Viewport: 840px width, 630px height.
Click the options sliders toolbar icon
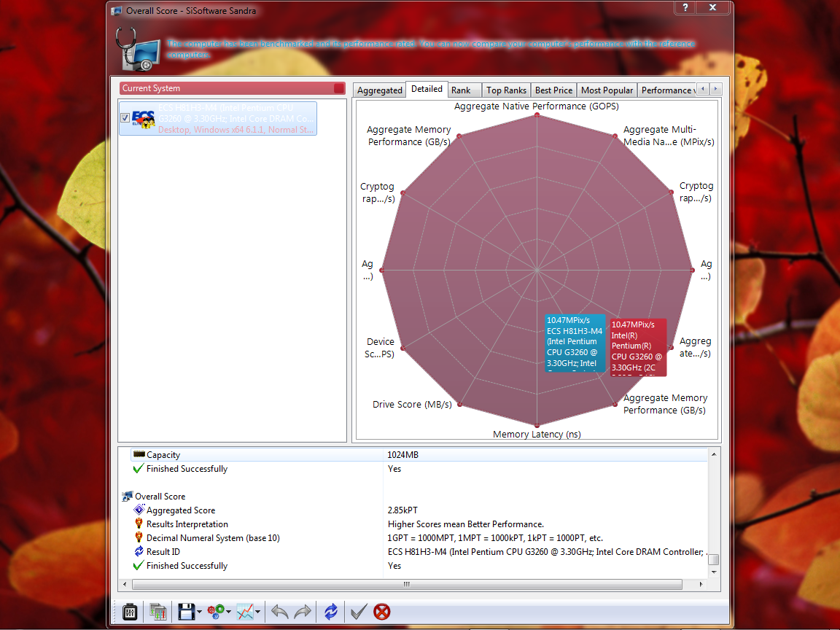pyautogui.click(x=130, y=611)
